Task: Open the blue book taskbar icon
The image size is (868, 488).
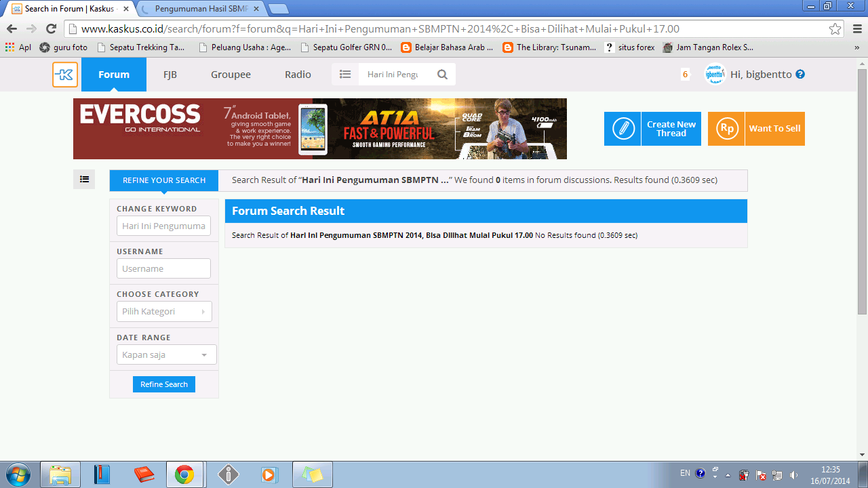Action: pos(102,474)
